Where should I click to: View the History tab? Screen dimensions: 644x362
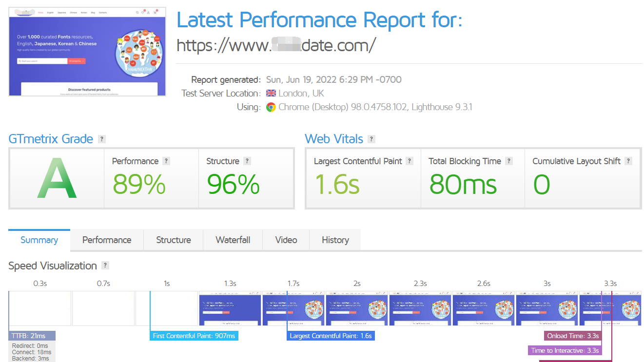coord(335,240)
